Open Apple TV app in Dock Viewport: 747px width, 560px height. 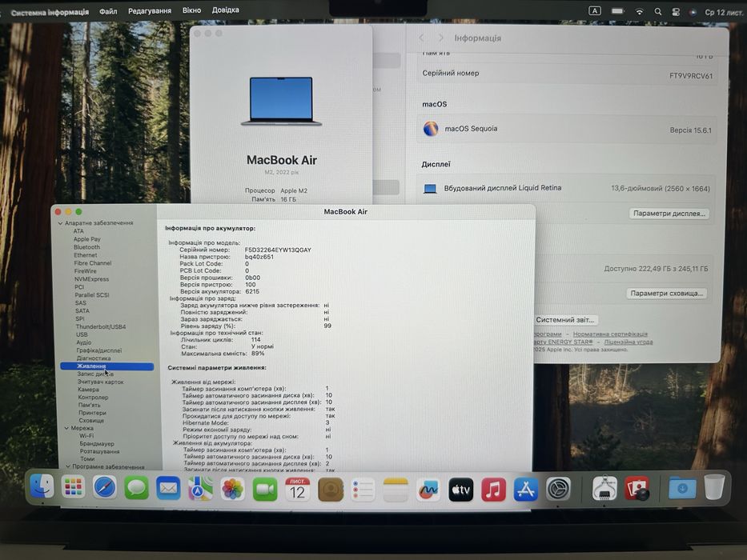(461, 490)
